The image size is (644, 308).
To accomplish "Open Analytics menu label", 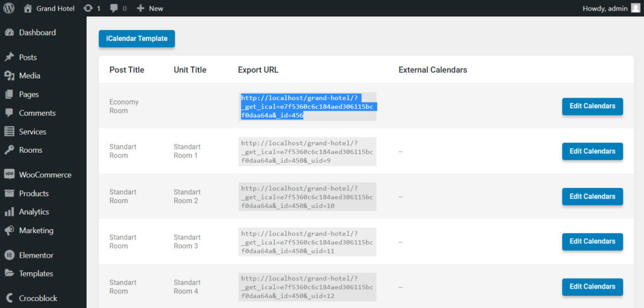I will point(34,212).
